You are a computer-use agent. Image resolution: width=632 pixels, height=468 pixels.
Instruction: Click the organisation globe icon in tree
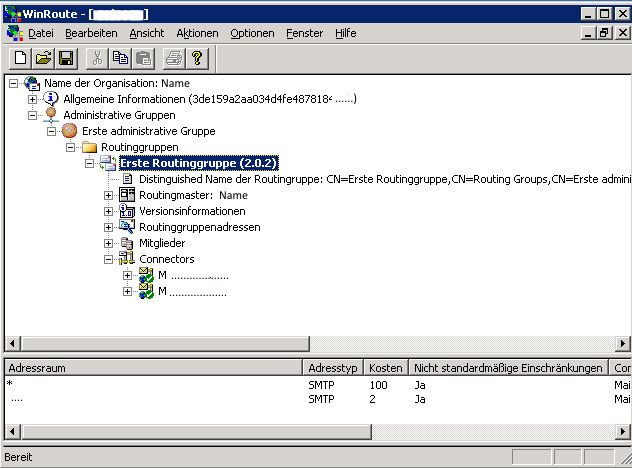coord(32,83)
